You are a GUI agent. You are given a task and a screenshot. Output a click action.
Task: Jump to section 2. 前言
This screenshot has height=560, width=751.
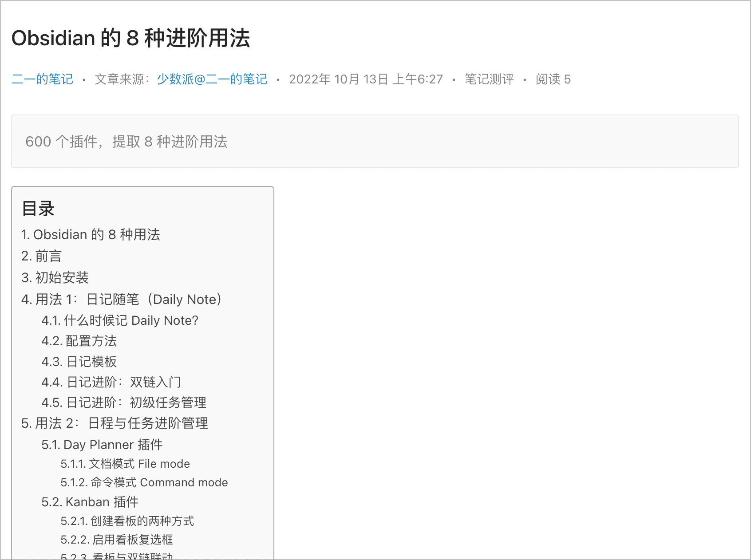tap(41, 256)
